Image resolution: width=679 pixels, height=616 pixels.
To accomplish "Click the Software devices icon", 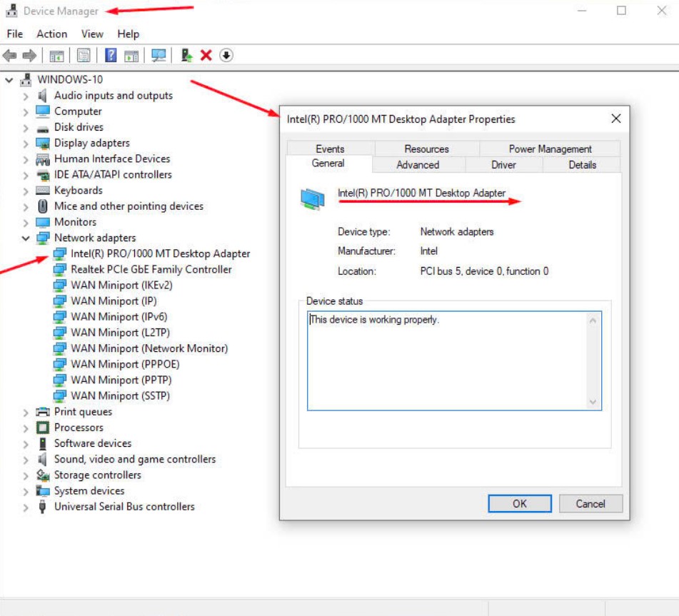I will click(x=42, y=443).
